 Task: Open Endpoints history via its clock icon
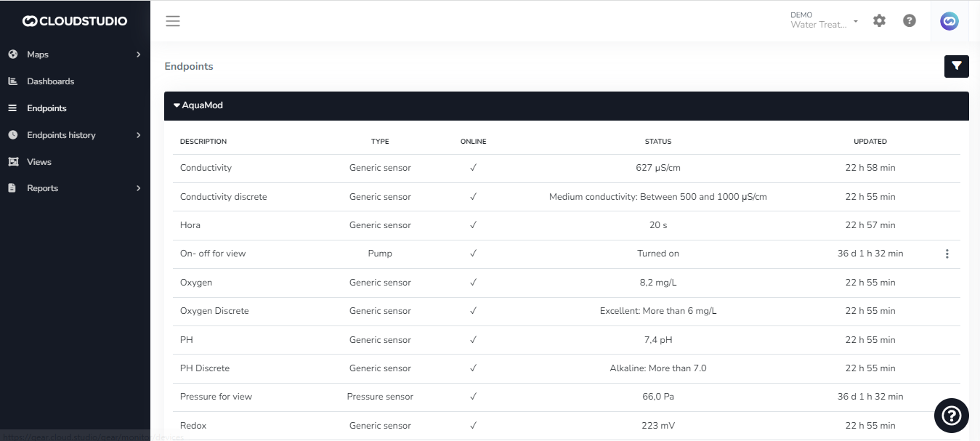coord(12,134)
